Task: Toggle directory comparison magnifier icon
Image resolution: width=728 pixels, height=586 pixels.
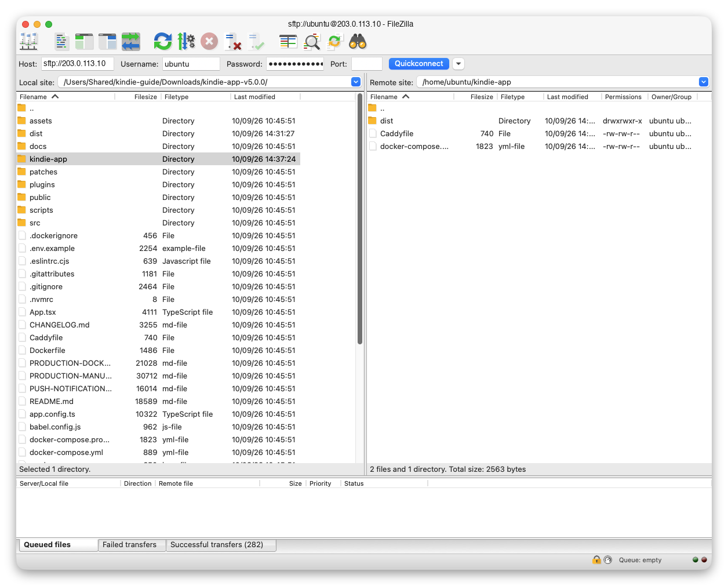Action: tap(312, 41)
